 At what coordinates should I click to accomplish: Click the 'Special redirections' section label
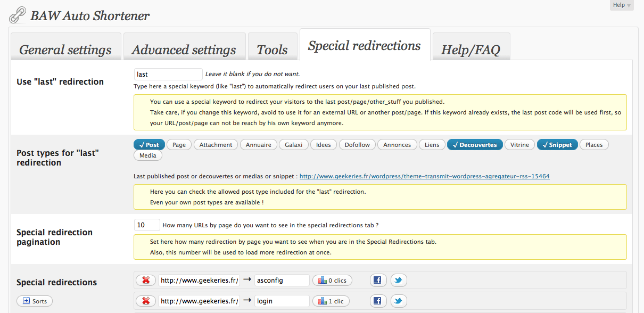click(x=56, y=282)
